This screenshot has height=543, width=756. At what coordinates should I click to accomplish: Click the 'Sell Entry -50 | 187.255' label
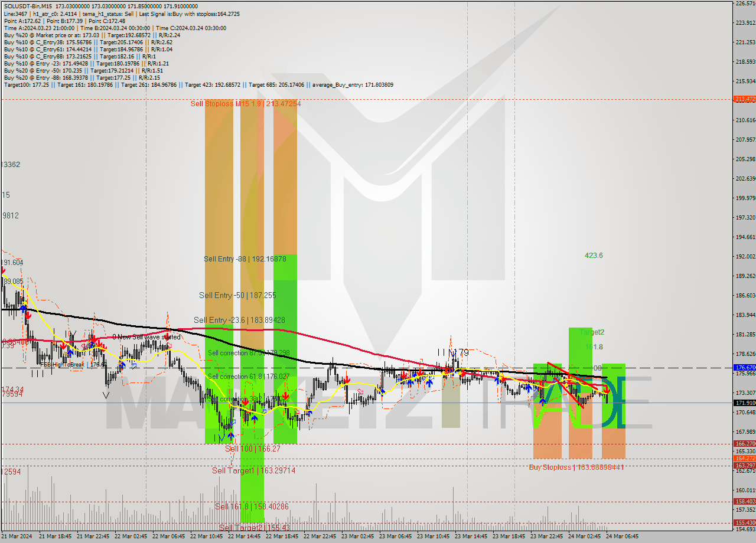click(x=237, y=295)
